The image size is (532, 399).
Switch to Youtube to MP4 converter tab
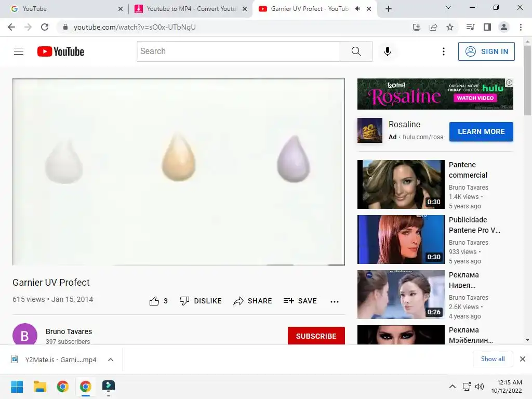(x=190, y=9)
